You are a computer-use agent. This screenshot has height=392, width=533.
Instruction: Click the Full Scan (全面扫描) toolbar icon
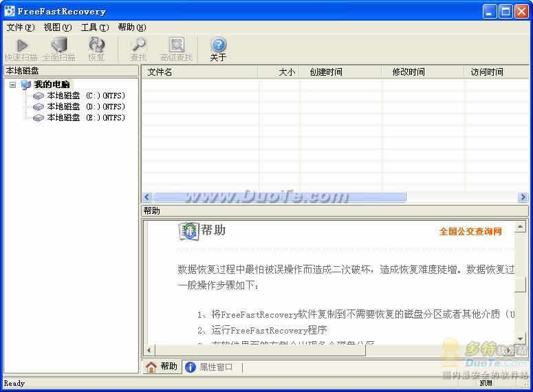(x=59, y=45)
